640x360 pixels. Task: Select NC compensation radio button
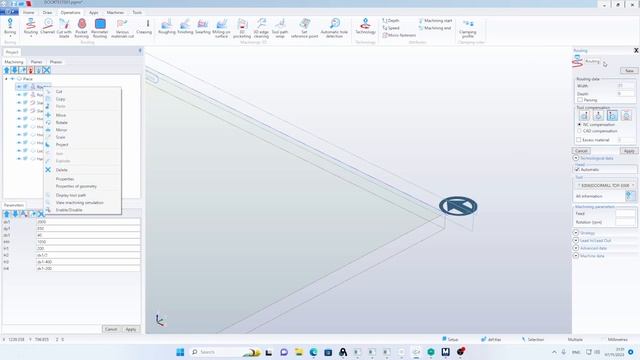pos(579,124)
